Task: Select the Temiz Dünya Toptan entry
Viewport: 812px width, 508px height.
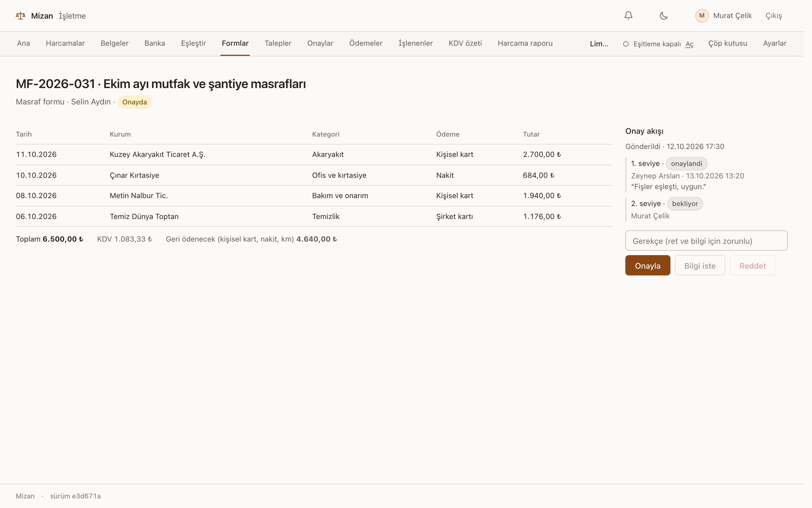Action: [x=314, y=217]
